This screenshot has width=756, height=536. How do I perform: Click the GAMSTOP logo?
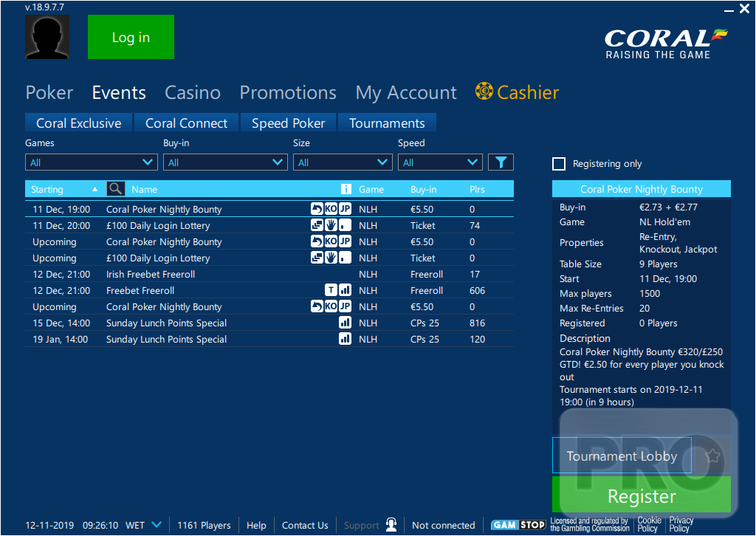[518, 525]
